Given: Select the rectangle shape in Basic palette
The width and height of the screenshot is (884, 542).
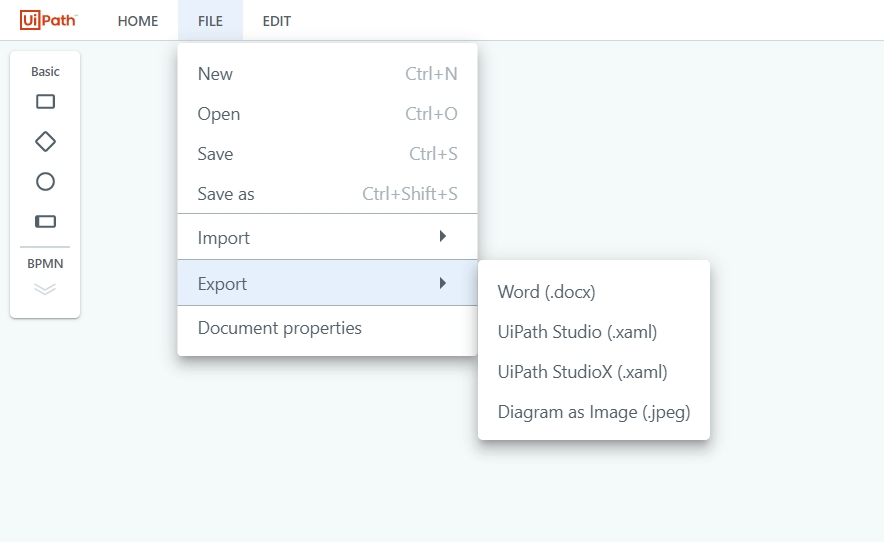Looking at the screenshot, I should (x=45, y=102).
